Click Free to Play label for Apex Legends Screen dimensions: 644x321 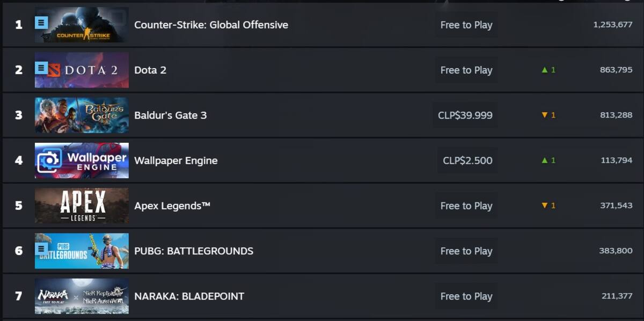(x=466, y=206)
